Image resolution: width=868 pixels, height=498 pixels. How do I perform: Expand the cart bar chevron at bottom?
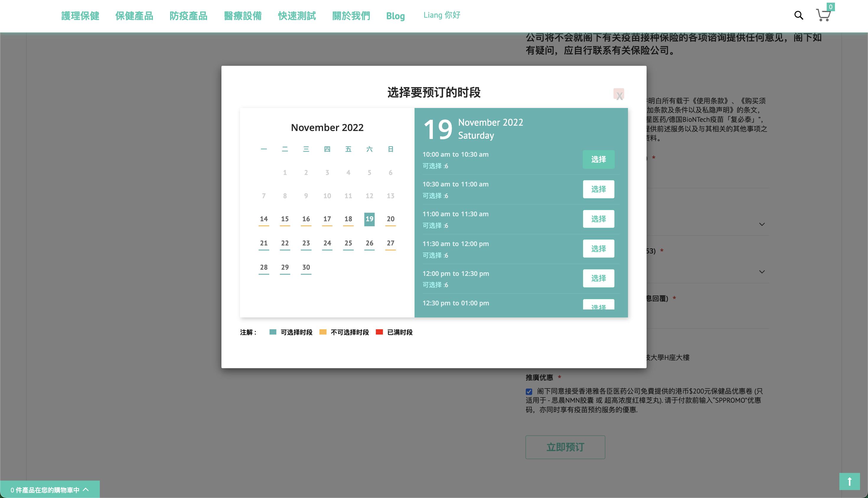(x=86, y=489)
